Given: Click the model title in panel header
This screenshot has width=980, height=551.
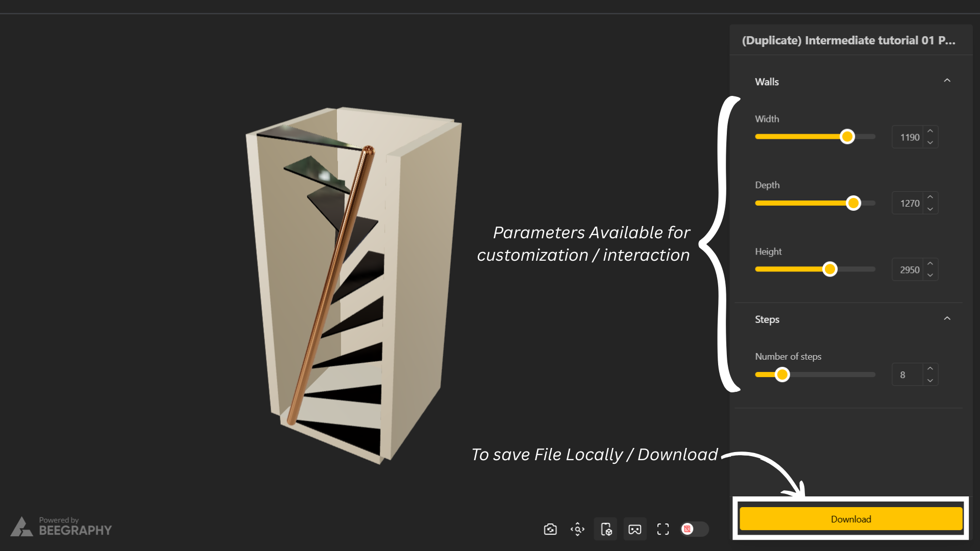Looking at the screenshot, I should click(x=848, y=40).
